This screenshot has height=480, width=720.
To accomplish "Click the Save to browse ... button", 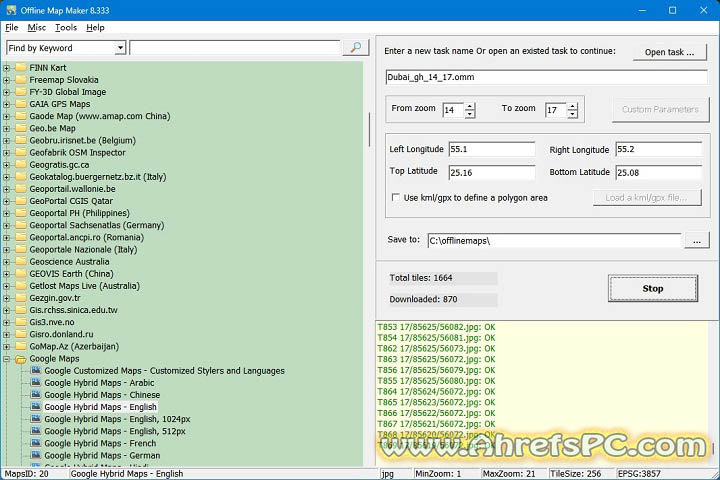I will 697,241.
